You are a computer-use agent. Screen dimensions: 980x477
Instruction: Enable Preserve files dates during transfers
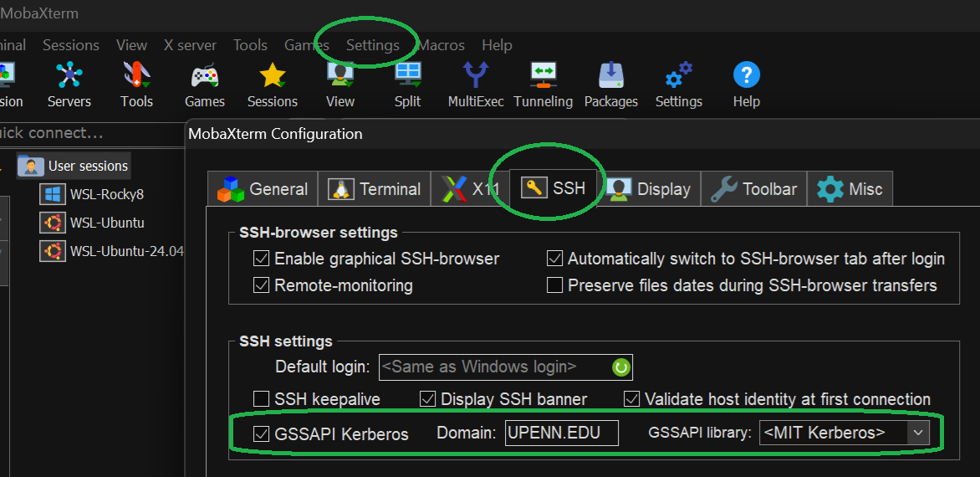[x=554, y=285]
